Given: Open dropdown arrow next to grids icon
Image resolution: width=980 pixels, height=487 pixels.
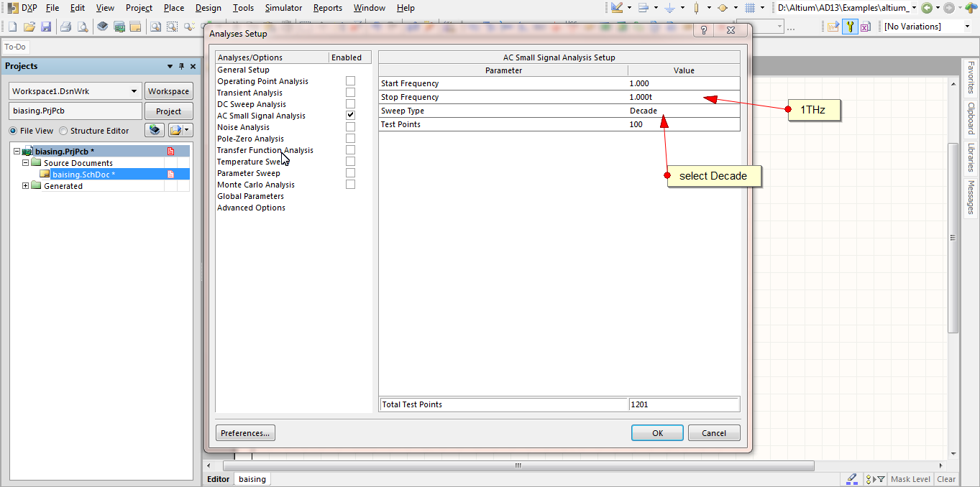Looking at the screenshot, I should click(762, 8).
